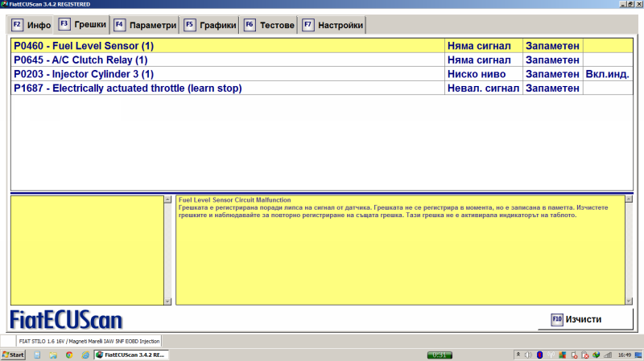Click the system clock in the tray
The image size is (644, 361).
(623, 355)
